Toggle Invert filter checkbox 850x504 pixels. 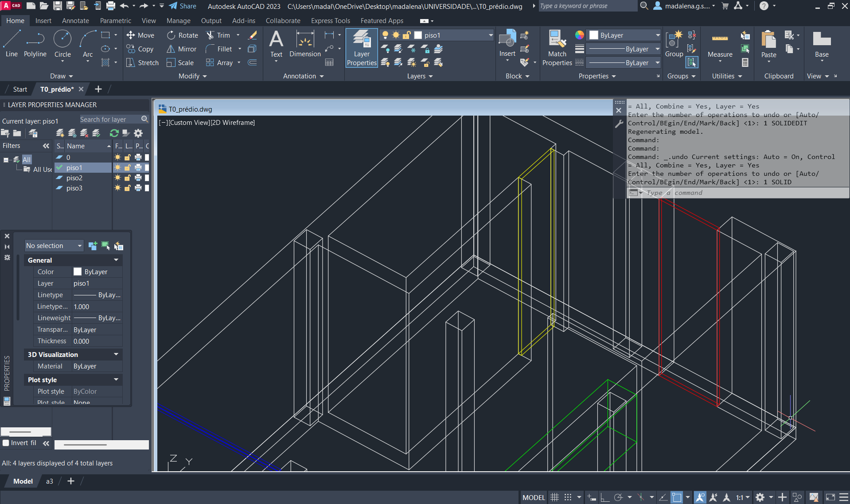point(6,443)
